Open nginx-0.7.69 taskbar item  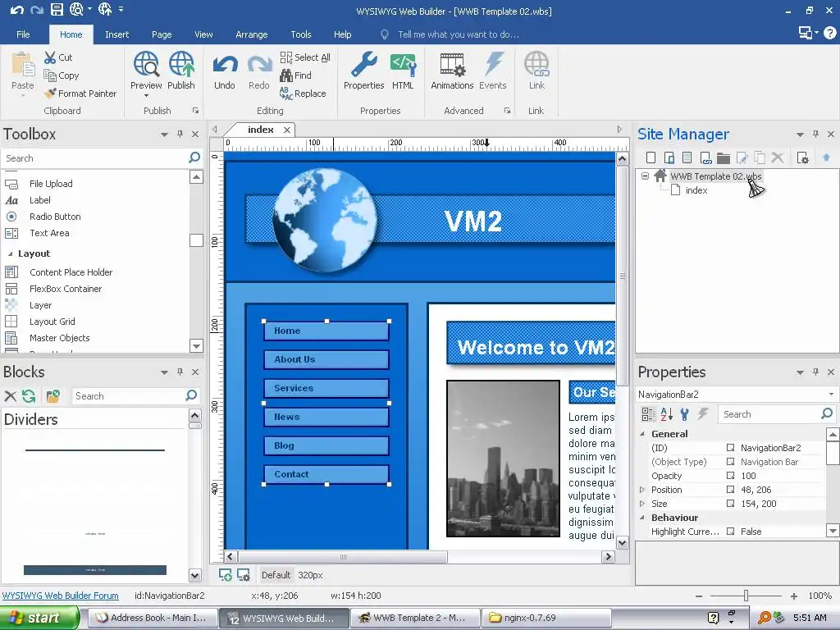(546, 618)
